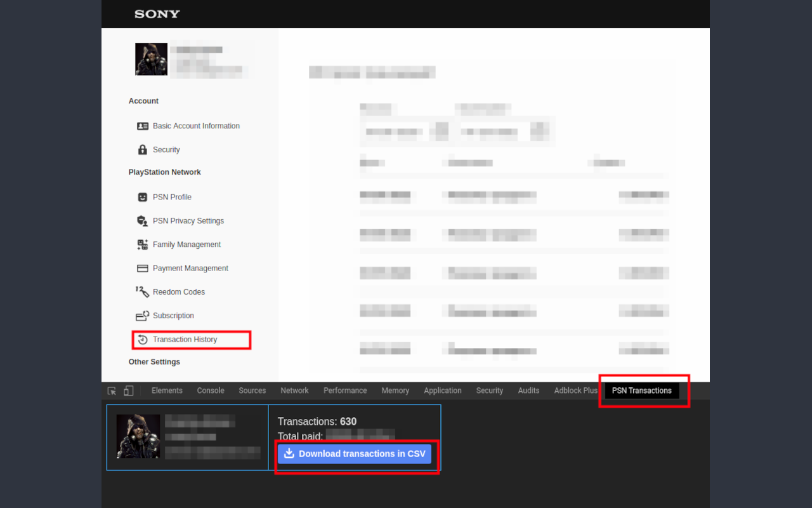This screenshot has width=812, height=508.
Task: Open the Sources tab
Action: [252, 391]
